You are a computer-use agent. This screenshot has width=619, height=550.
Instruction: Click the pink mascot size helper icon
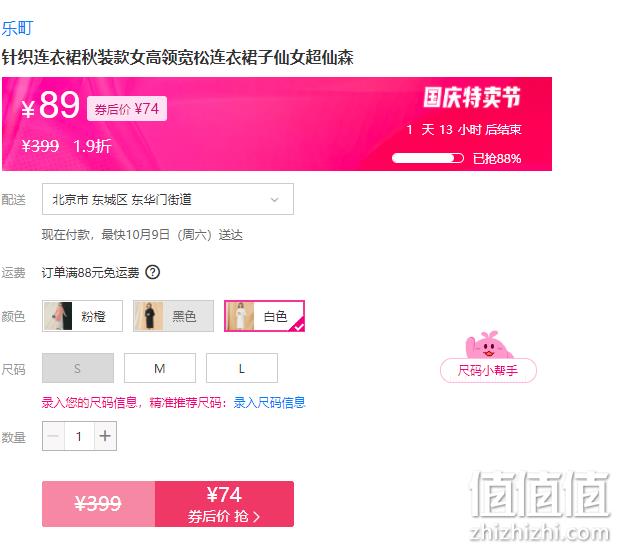pos(488,345)
